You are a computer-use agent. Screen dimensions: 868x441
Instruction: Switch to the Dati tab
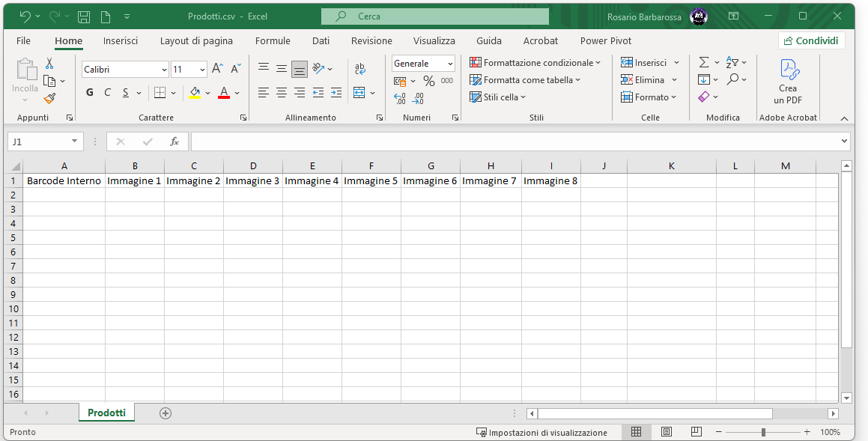point(321,40)
